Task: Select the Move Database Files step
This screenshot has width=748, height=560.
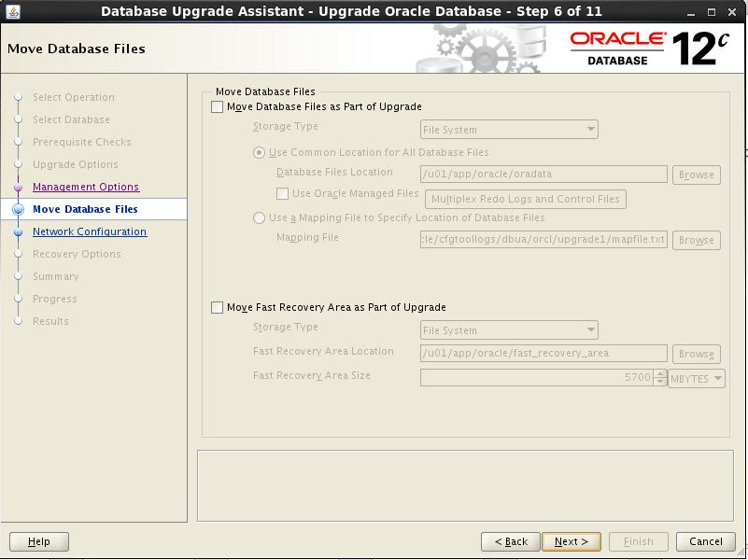Action: 85,209
